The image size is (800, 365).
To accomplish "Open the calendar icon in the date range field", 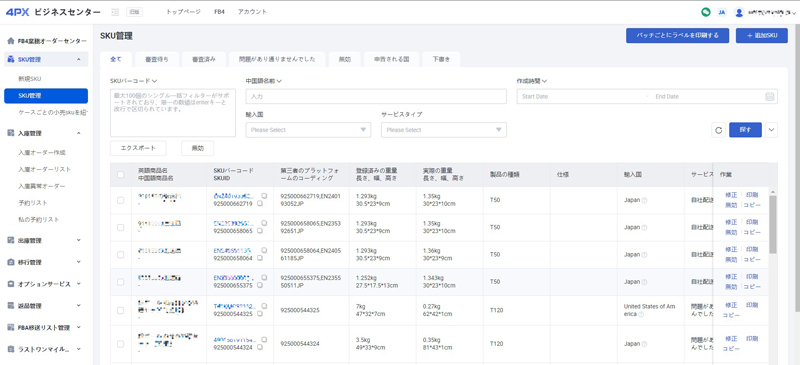I will click(770, 96).
